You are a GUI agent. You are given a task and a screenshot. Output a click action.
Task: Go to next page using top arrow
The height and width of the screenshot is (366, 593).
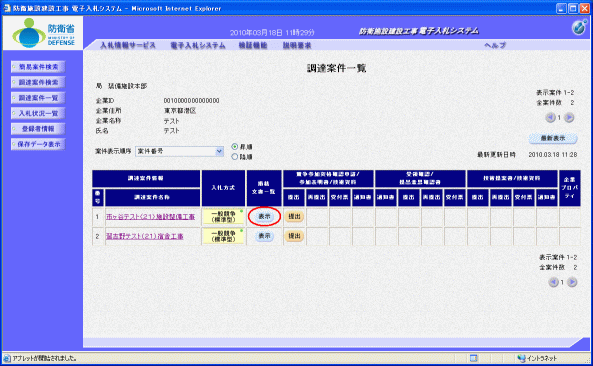569,118
